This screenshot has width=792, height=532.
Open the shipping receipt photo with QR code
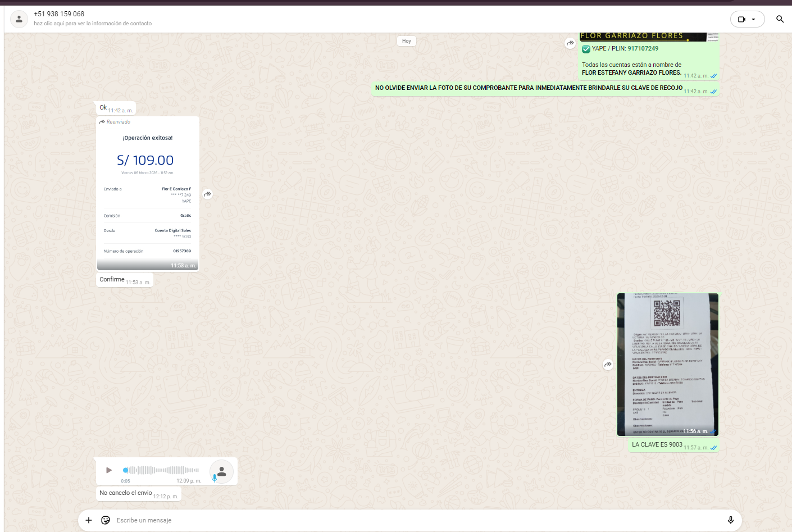click(x=667, y=364)
